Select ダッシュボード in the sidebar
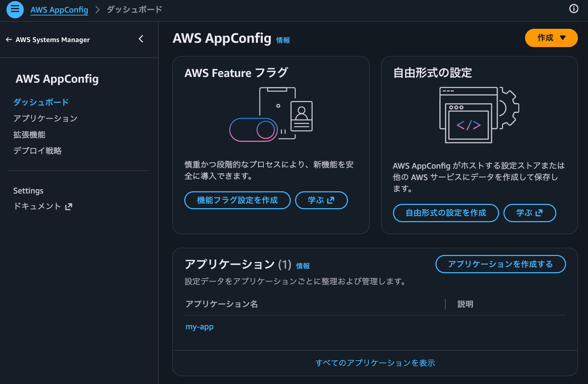Image resolution: width=588 pixels, height=384 pixels. click(40, 102)
